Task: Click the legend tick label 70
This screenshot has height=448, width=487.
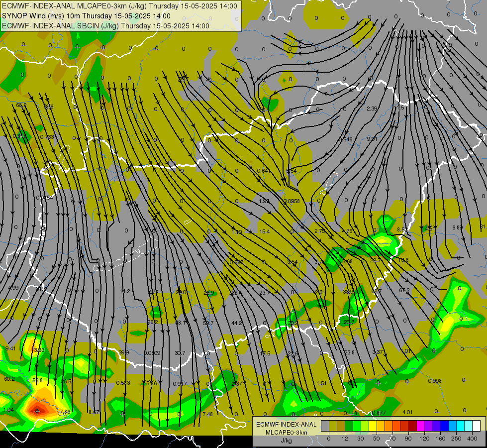Action: (392, 439)
